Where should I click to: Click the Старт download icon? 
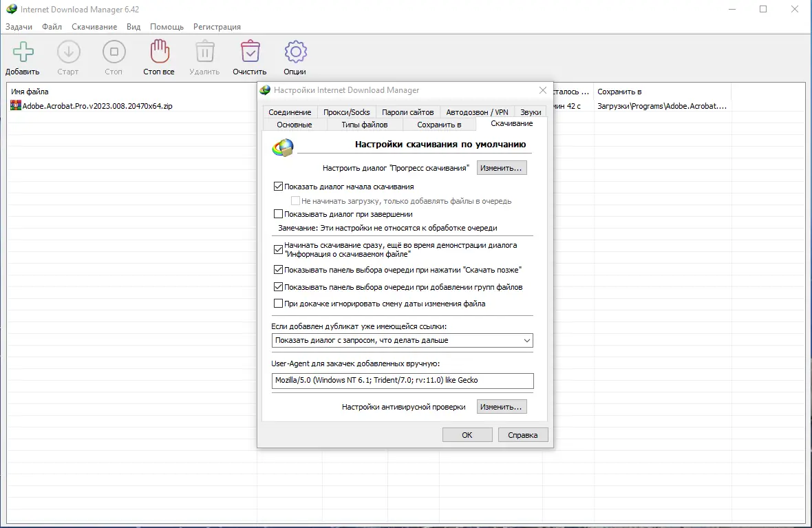(68, 52)
